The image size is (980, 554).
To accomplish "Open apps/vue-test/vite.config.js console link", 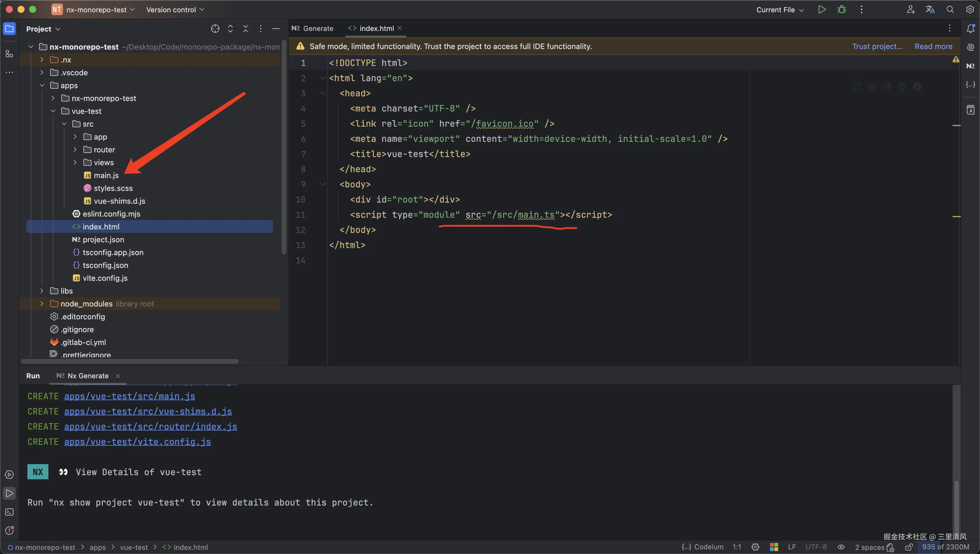I will point(137,442).
